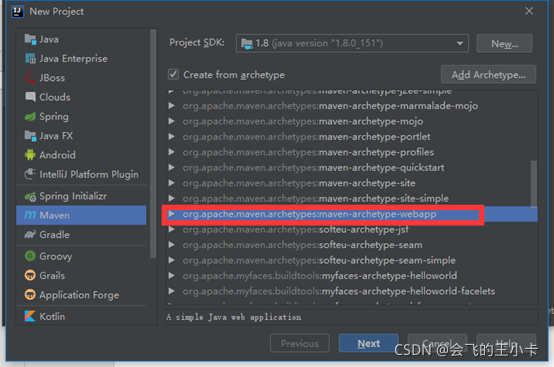Click the Next button

369,343
